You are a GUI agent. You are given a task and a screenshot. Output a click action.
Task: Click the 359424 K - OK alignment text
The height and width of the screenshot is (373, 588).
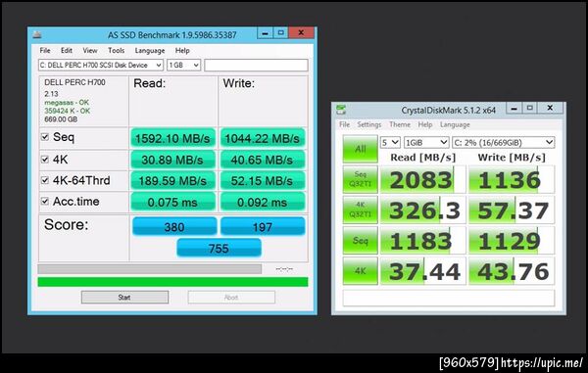(x=68, y=111)
